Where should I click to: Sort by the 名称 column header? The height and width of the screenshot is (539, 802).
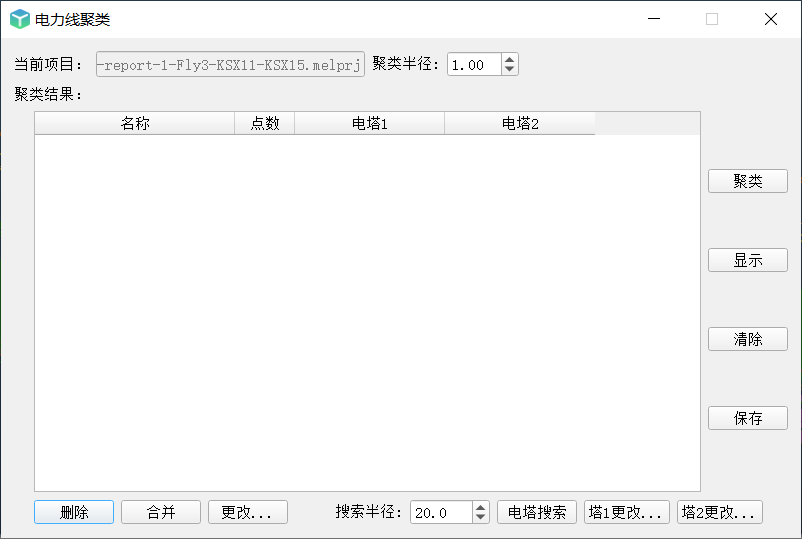click(x=135, y=123)
